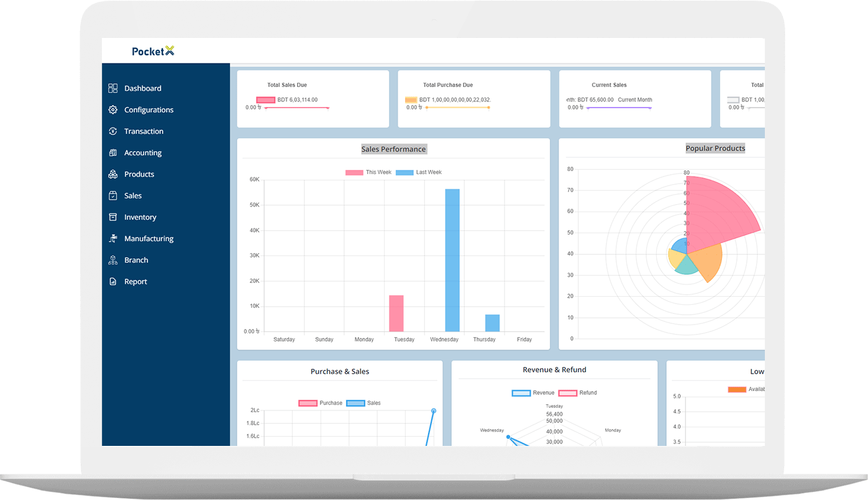Image resolution: width=868 pixels, height=500 pixels.
Task: Click the Branch hierarchy icon
Action: [x=112, y=260]
